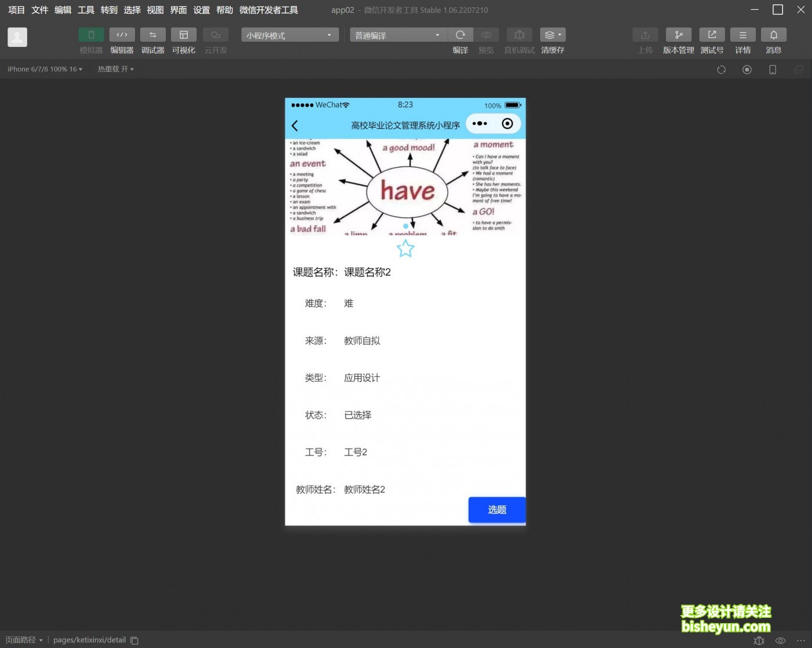The height and width of the screenshot is (648, 812).
Task: Open the 设置 menu
Action: tap(202, 10)
